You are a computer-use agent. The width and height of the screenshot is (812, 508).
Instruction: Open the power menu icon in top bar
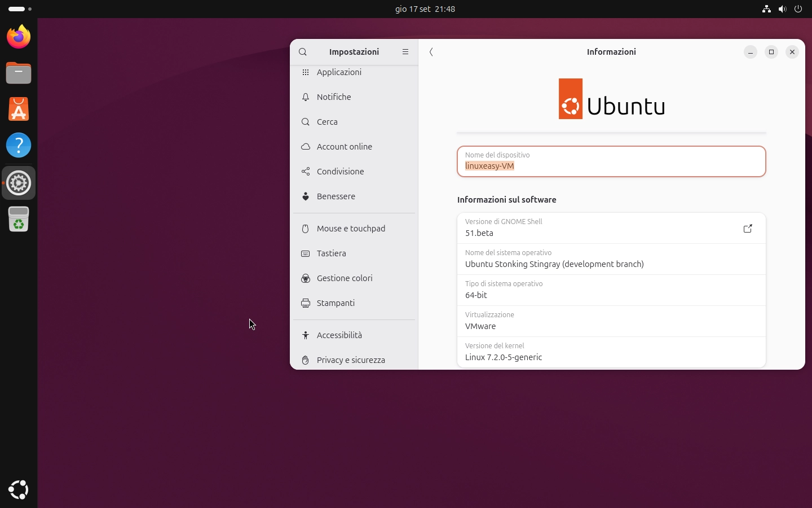pos(798,9)
